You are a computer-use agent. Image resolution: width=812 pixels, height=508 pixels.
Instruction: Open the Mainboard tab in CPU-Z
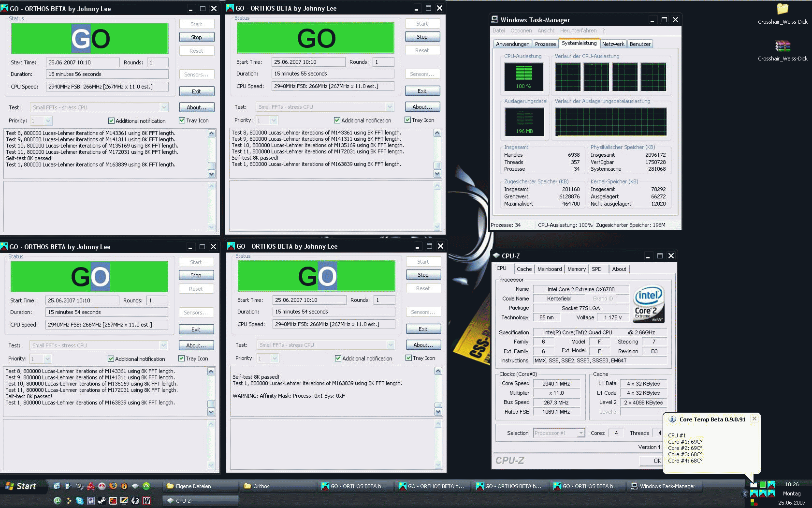tap(550, 269)
